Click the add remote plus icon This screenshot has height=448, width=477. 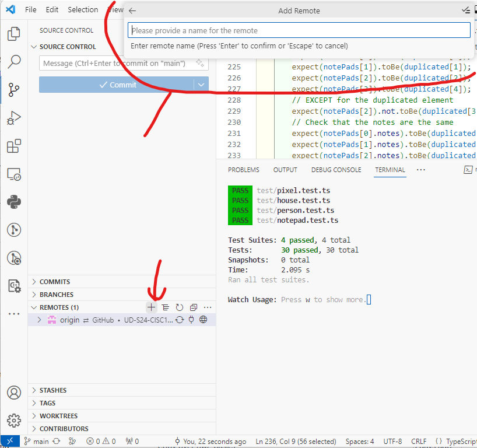tap(152, 307)
